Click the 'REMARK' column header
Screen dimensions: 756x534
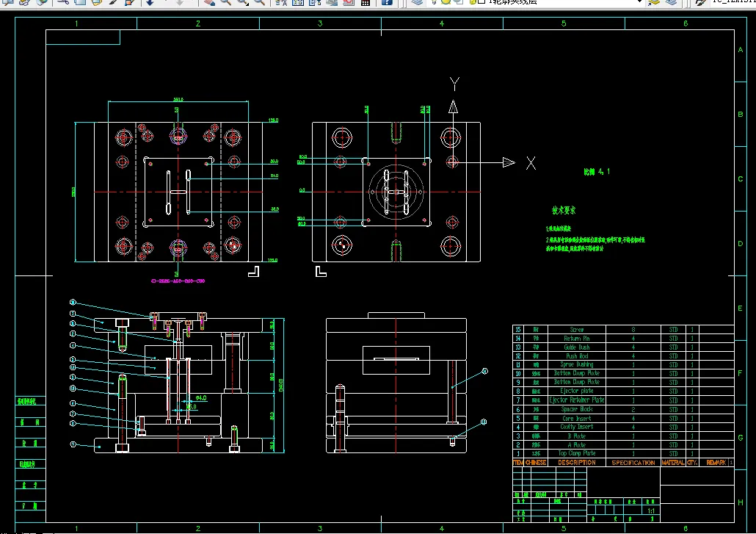point(716,463)
